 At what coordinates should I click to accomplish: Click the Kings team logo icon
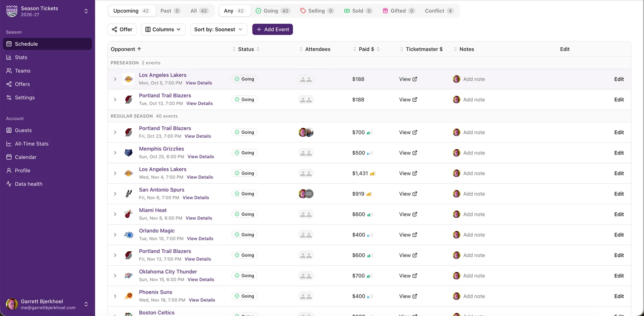point(12,11)
